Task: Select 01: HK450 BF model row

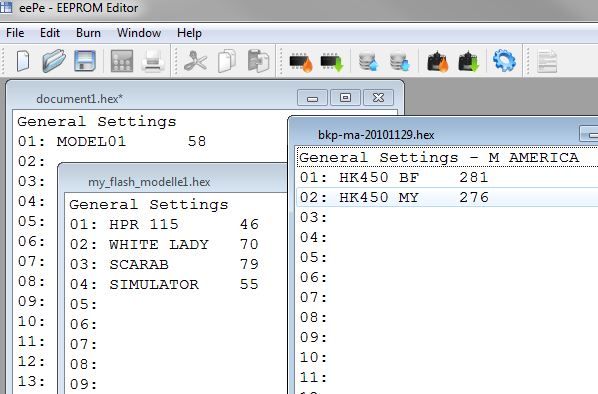Action: (x=394, y=177)
